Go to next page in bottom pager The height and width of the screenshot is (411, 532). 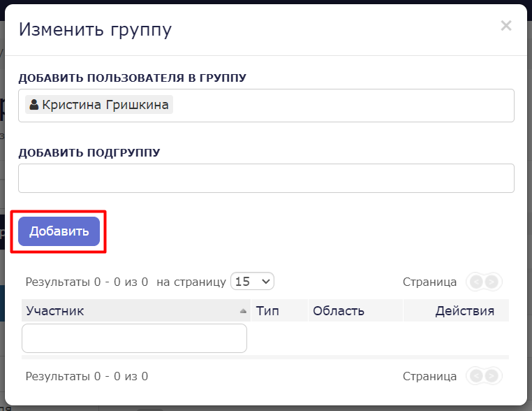pos(492,376)
